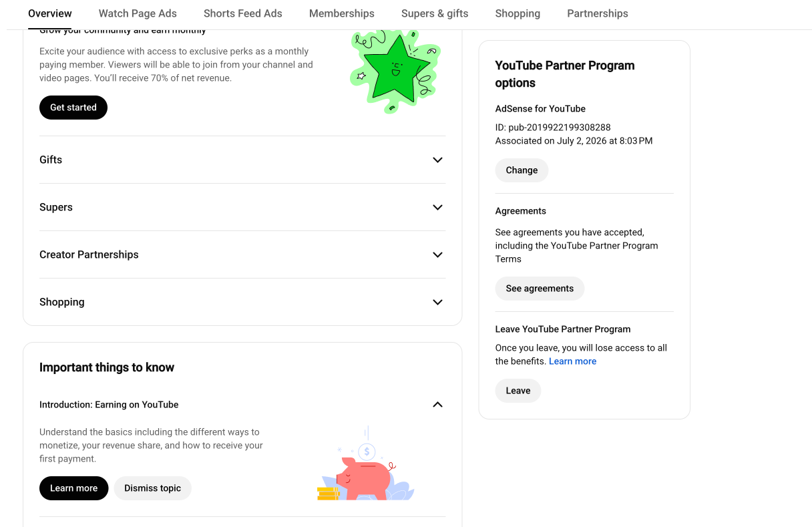Click the Get started button
Image resolution: width=812 pixels, height=527 pixels.
[73, 108]
